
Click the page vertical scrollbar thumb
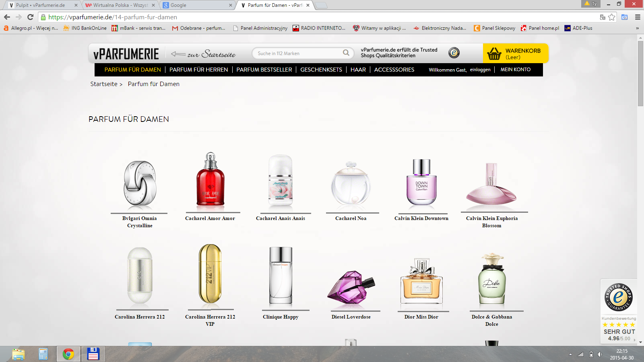(640, 73)
